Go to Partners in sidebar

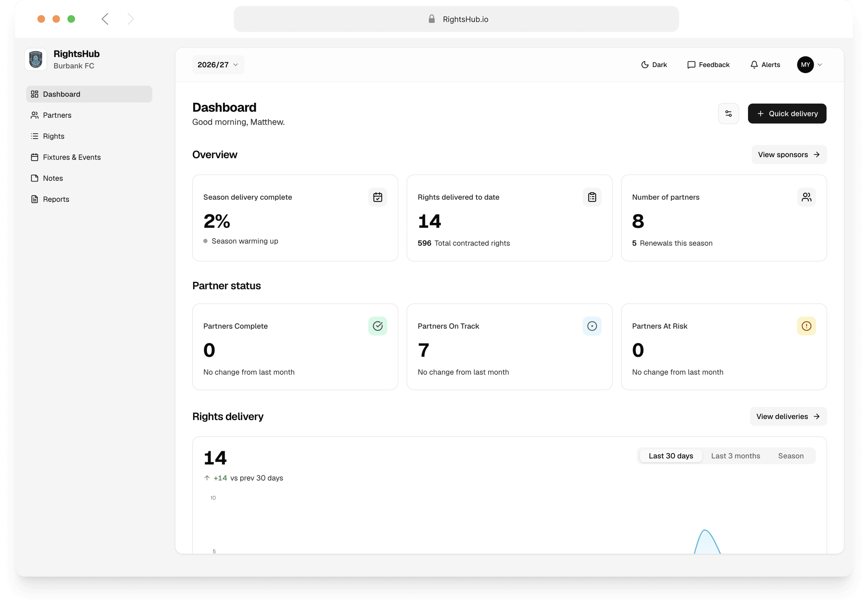pyautogui.click(x=89, y=115)
